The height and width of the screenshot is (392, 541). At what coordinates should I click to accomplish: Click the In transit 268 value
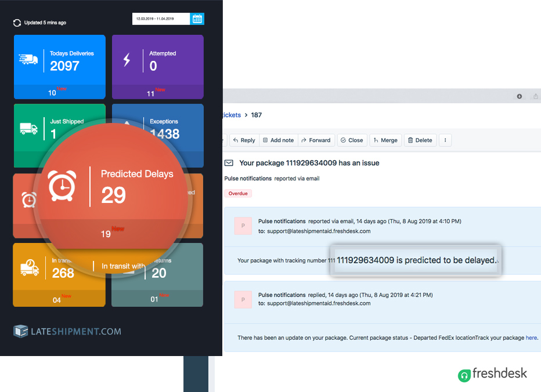tap(63, 273)
